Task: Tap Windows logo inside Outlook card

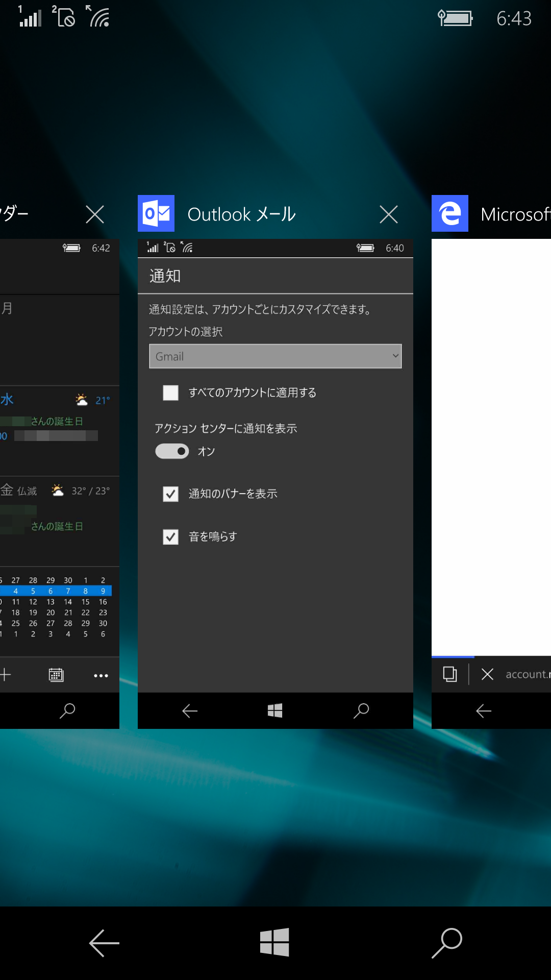Action: click(275, 710)
